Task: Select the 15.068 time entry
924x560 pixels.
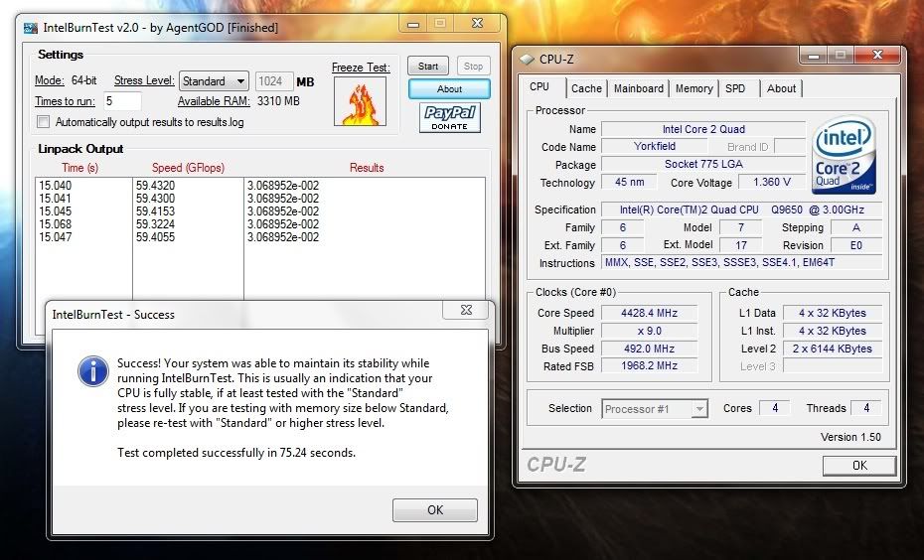Action: (55, 224)
